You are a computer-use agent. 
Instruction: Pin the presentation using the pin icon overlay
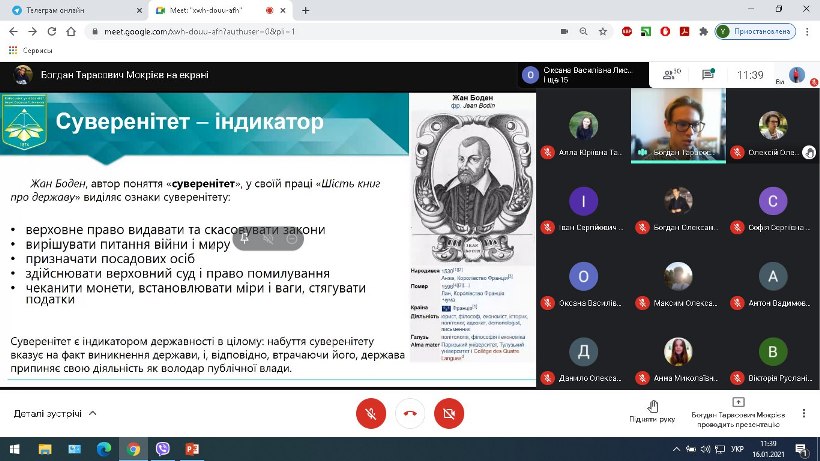[x=244, y=239]
